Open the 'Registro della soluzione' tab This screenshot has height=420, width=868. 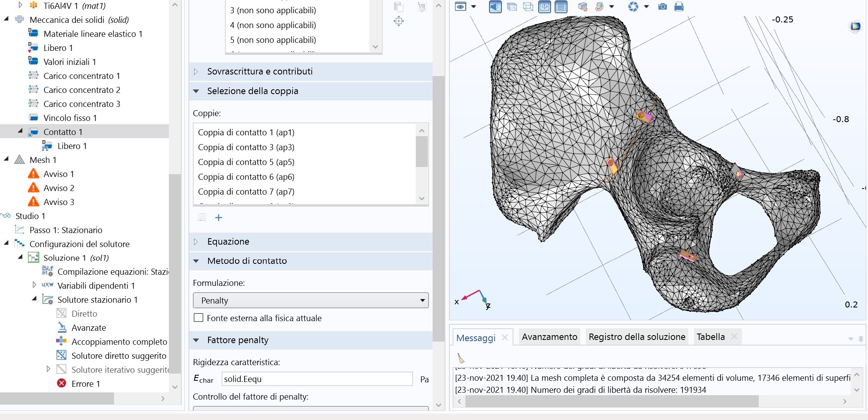point(637,337)
